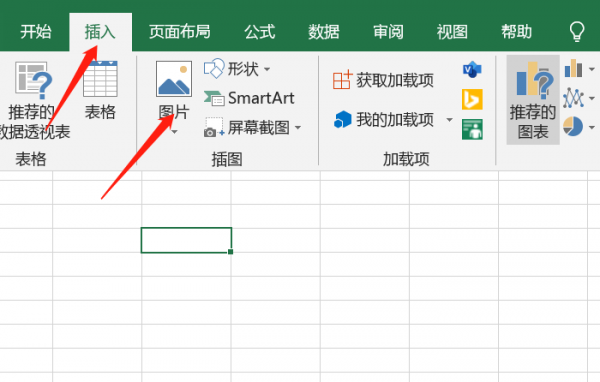The height and width of the screenshot is (382, 600).
Task: Click the selected worksheet cell
Action: pyautogui.click(x=186, y=240)
